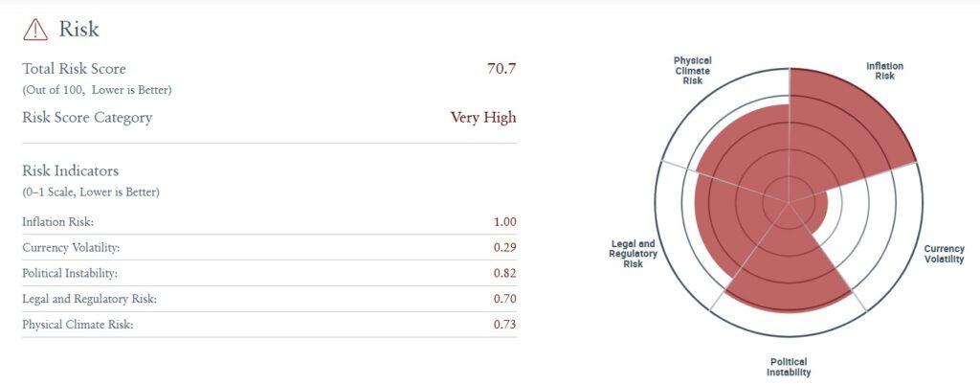Click the Political Instability chart axis label
The width and height of the screenshot is (980, 384).
coord(789,366)
